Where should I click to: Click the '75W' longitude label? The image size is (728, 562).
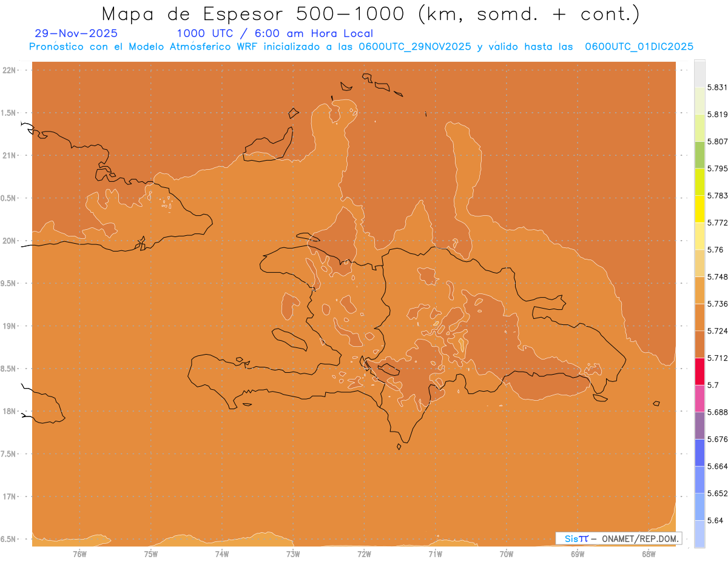[x=150, y=554]
